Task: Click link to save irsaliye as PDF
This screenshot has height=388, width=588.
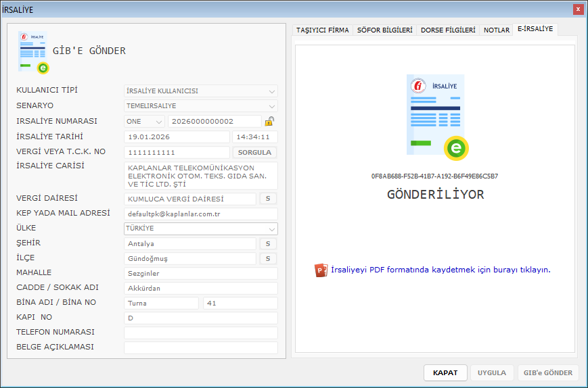Action: (440, 270)
